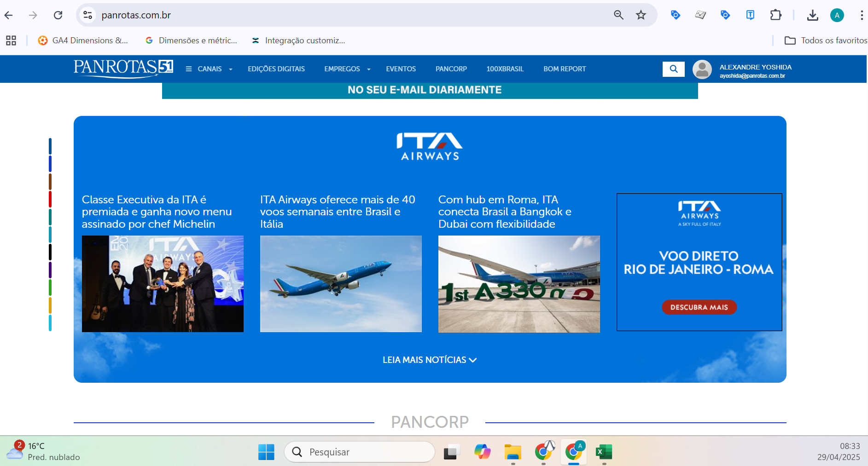Click the PANROTAS 51 logo

123,68
